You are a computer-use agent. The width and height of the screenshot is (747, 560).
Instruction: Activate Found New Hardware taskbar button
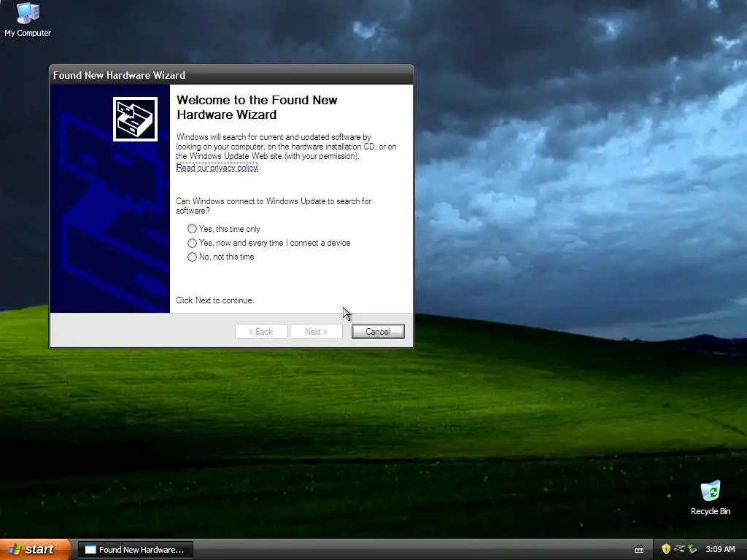[135, 550]
